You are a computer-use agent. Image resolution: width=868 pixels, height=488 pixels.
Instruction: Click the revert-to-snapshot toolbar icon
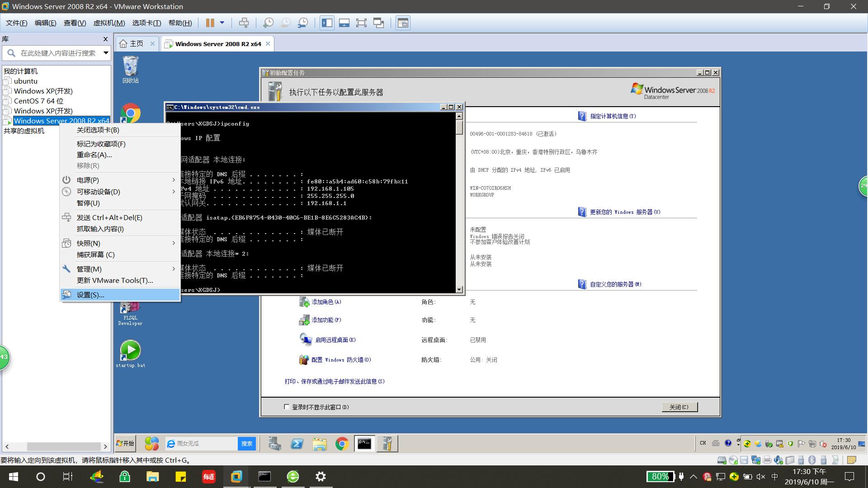tap(285, 23)
